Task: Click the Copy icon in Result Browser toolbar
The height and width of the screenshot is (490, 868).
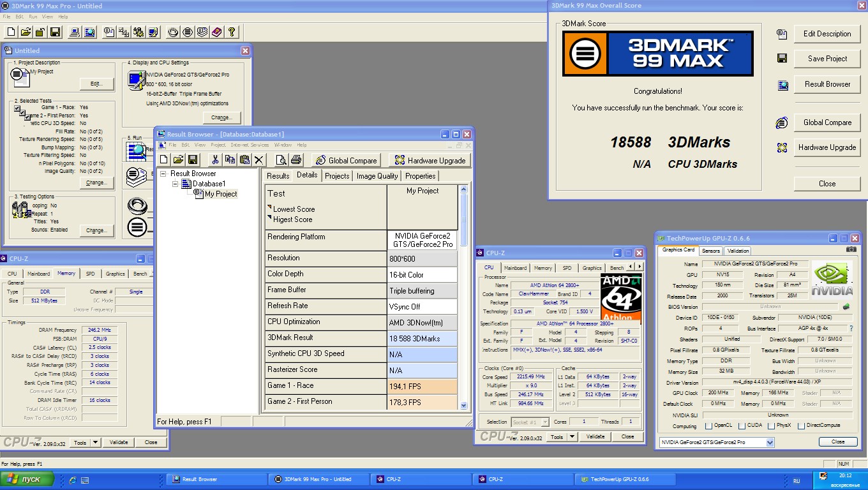Action: tap(230, 160)
